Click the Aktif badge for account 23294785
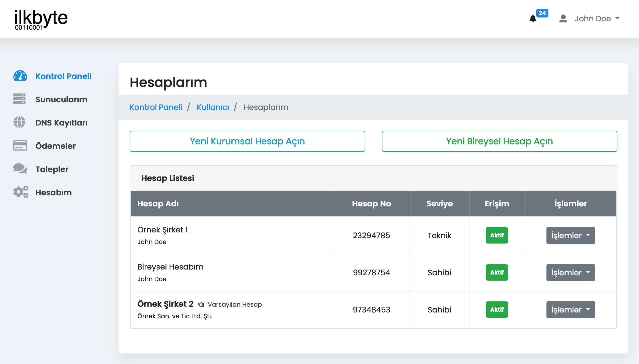The image size is (639, 364). tap(497, 235)
